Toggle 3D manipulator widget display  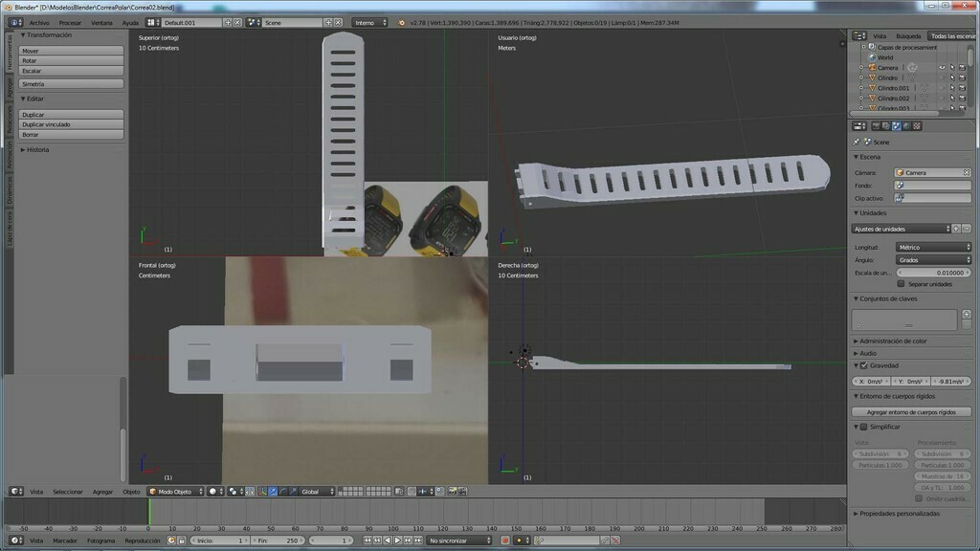point(262,491)
